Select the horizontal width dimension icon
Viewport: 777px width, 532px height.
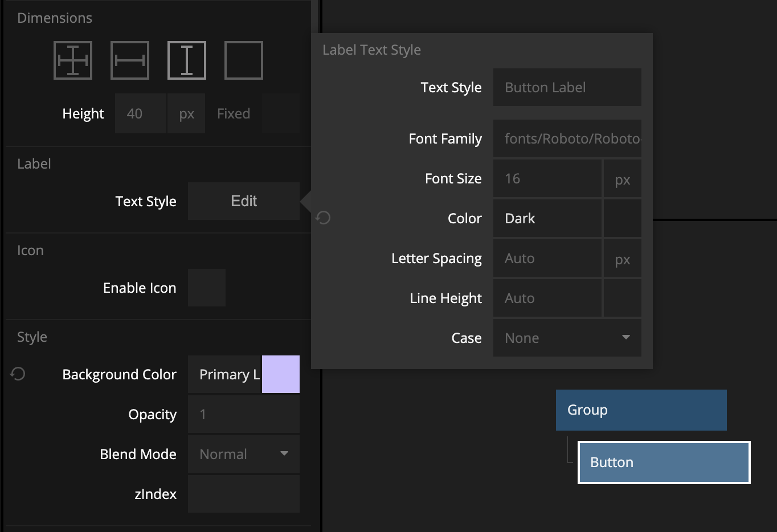click(130, 60)
